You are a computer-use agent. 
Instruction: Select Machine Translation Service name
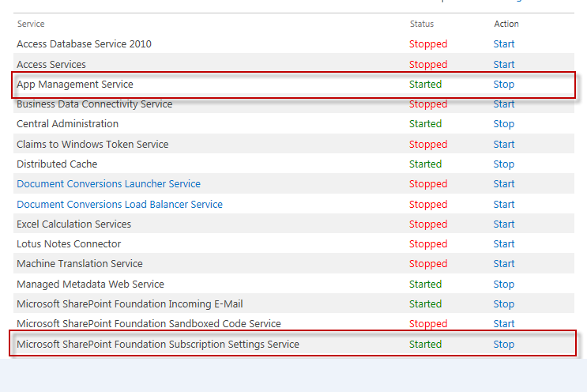click(x=80, y=264)
